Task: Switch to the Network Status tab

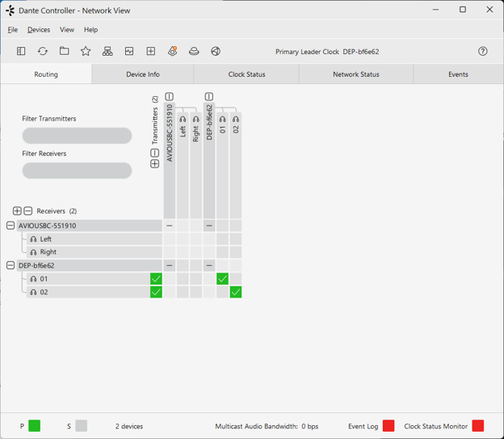Action: pyautogui.click(x=356, y=74)
